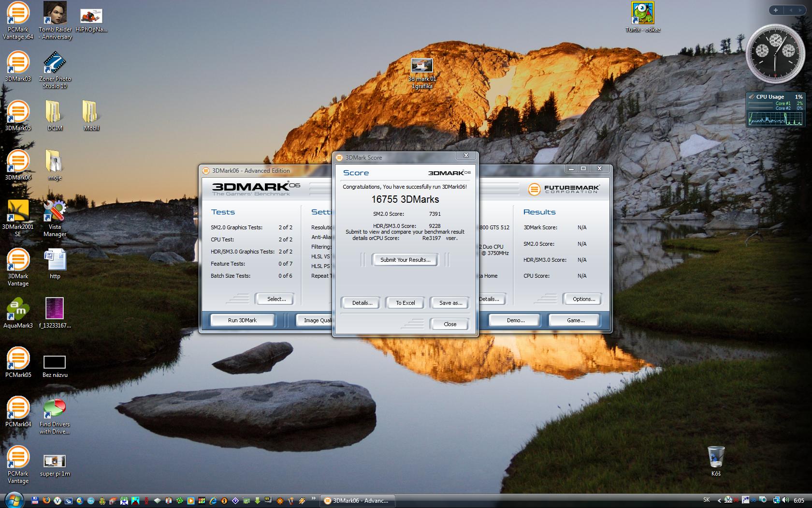The image size is (812, 508).
Task: Select the 3DMark05 desktop icon
Action: [18, 116]
